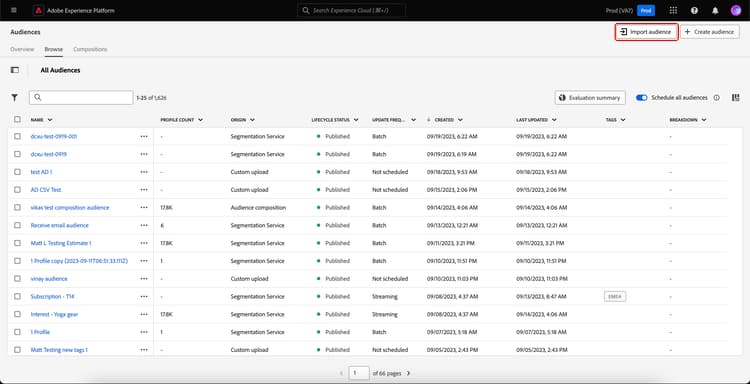Open the notifications bell
Viewport: 750px width, 384px height.
click(715, 11)
